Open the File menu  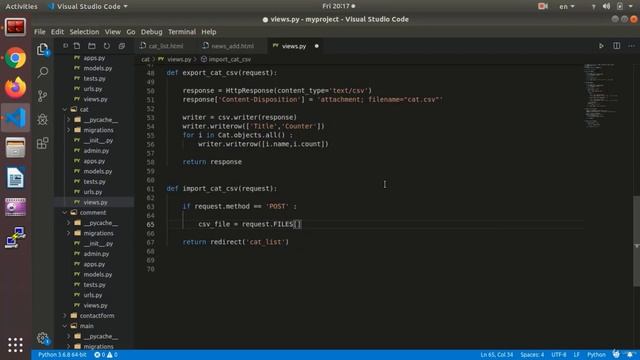(x=40, y=32)
